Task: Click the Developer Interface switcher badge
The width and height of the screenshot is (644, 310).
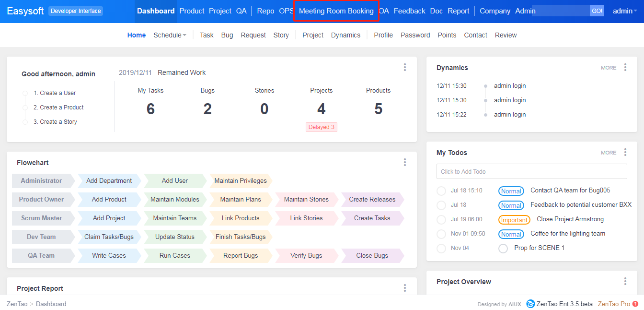Action: pyautogui.click(x=76, y=11)
